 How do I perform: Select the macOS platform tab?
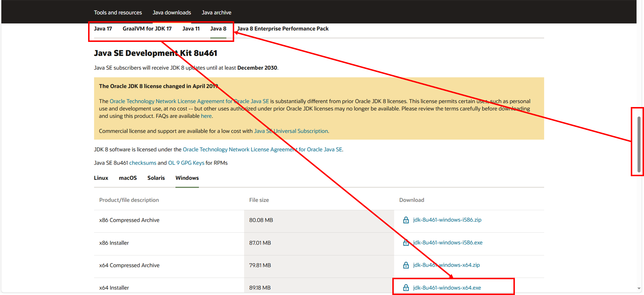pos(128,178)
